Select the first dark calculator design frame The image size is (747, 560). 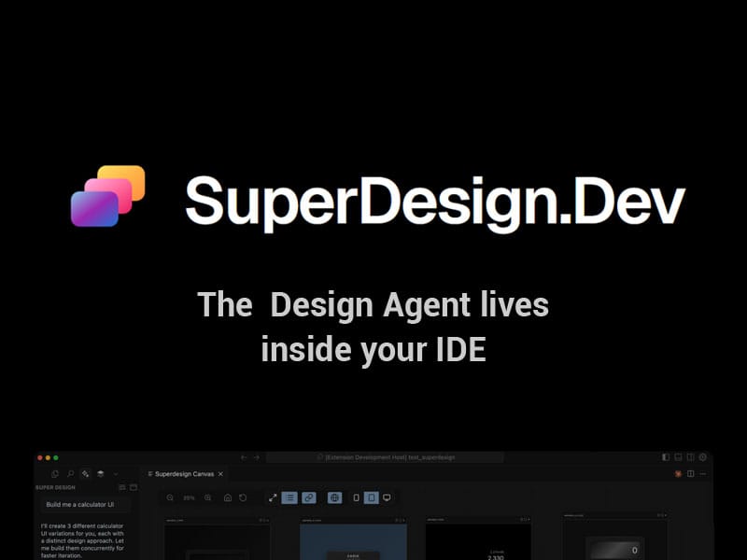click(218, 539)
